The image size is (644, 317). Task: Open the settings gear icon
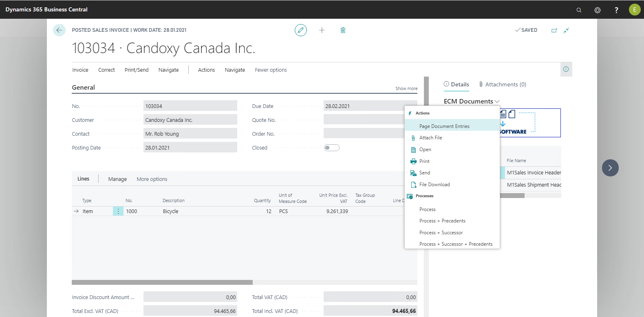598,10
